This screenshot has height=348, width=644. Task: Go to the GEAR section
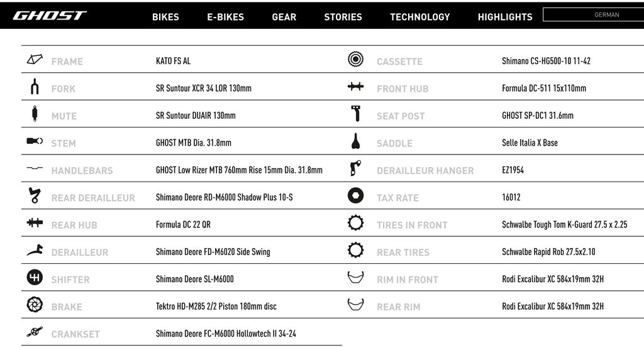click(x=284, y=17)
